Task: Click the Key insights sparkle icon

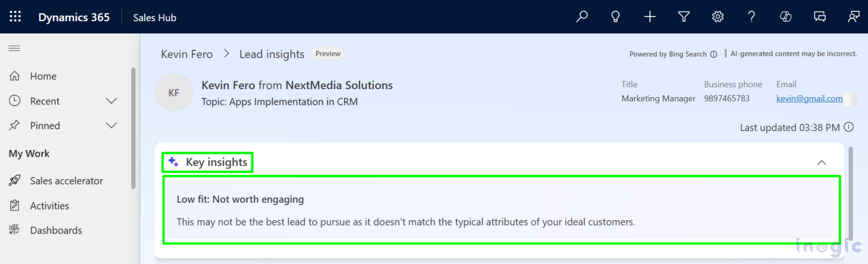Action: (x=174, y=162)
